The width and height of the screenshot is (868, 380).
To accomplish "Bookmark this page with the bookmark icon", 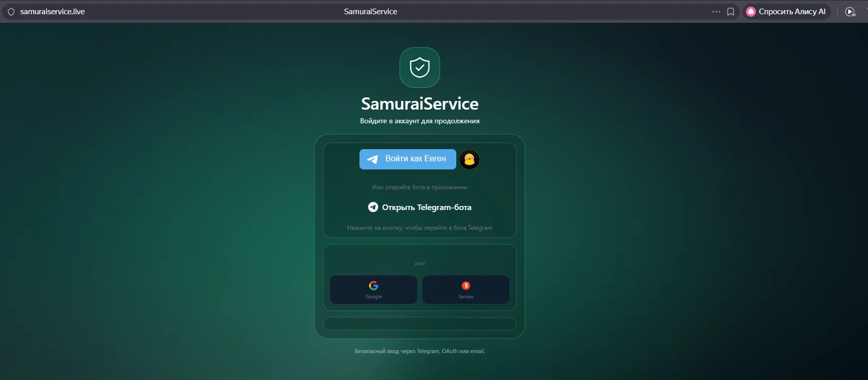I will point(731,12).
